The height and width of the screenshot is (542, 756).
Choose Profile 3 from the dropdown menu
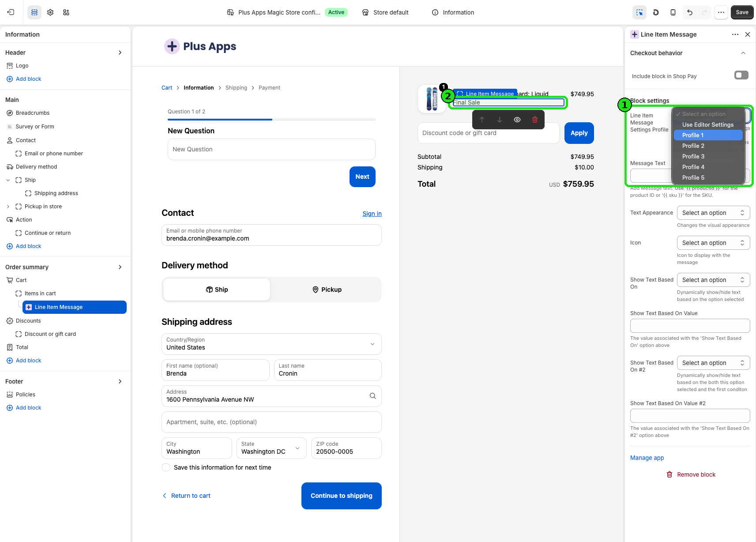point(708,156)
